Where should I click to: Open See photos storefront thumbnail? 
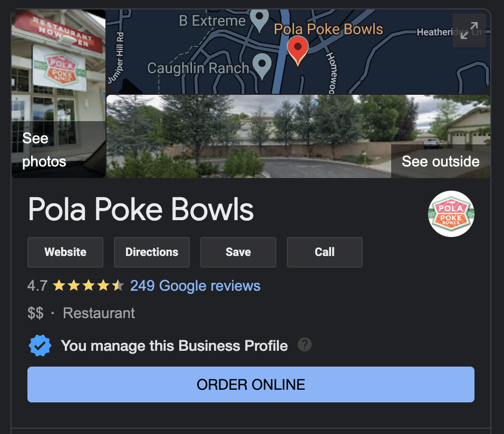point(59,93)
